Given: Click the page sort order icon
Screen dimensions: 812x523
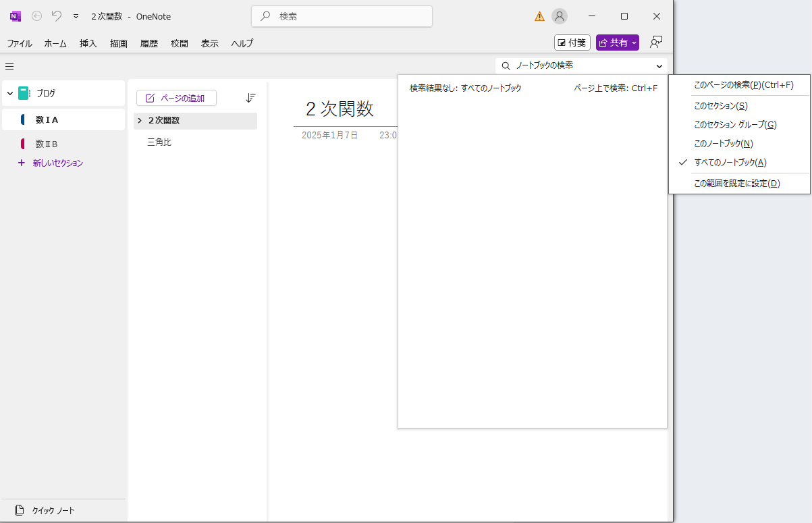Looking at the screenshot, I should point(250,98).
